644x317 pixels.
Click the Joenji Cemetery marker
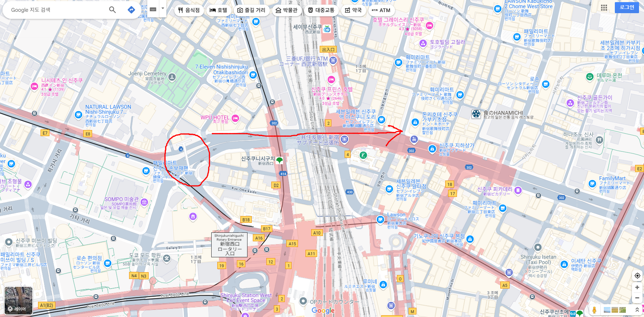[x=172, y=77]
